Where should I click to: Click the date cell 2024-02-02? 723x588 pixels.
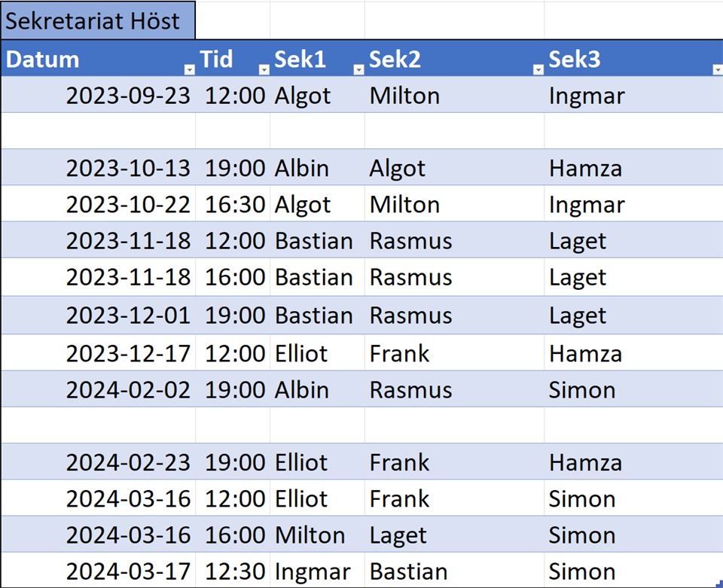click(128, 390)
